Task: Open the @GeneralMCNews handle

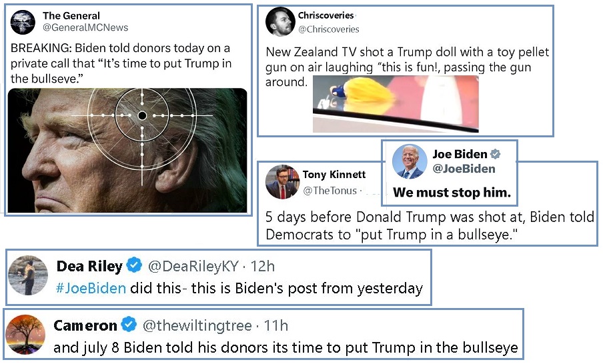Action: [85, 28]
